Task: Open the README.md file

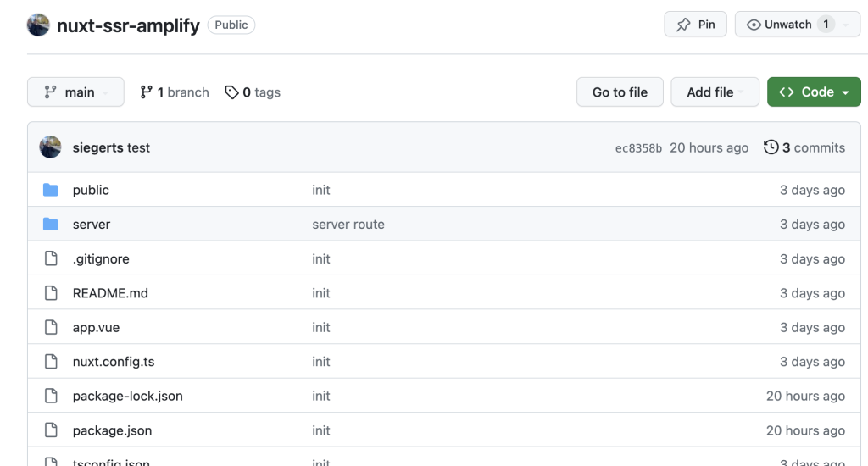Action: point(110,293)
